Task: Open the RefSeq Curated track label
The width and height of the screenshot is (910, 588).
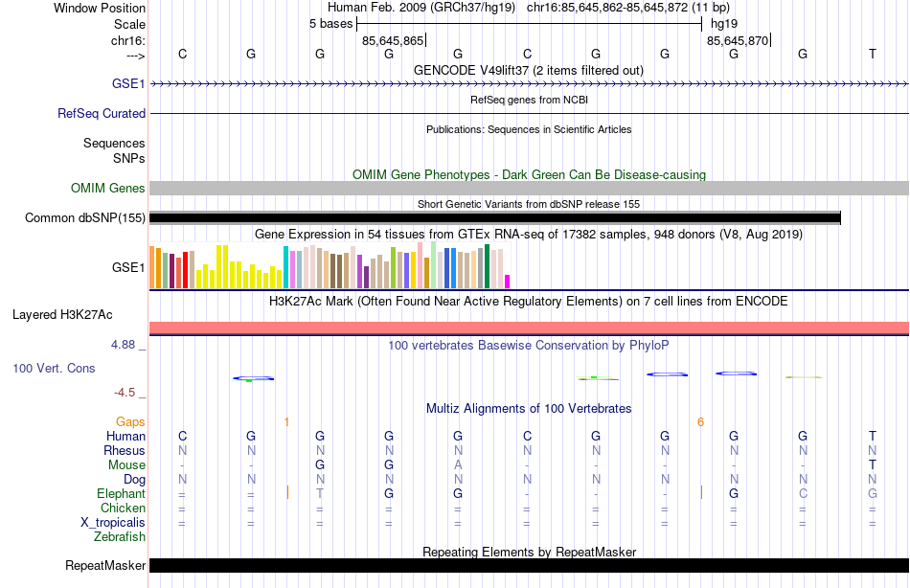Action: click(x=101, y=113)
